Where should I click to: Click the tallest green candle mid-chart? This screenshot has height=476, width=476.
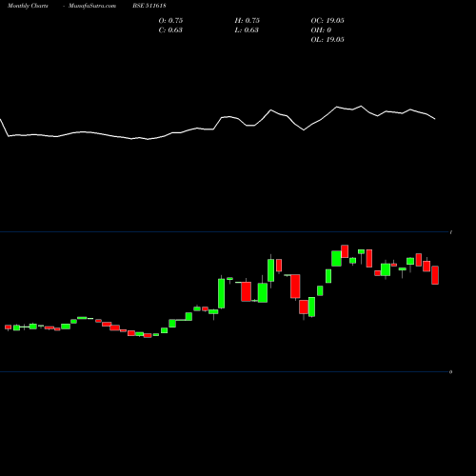coord(222,293)
